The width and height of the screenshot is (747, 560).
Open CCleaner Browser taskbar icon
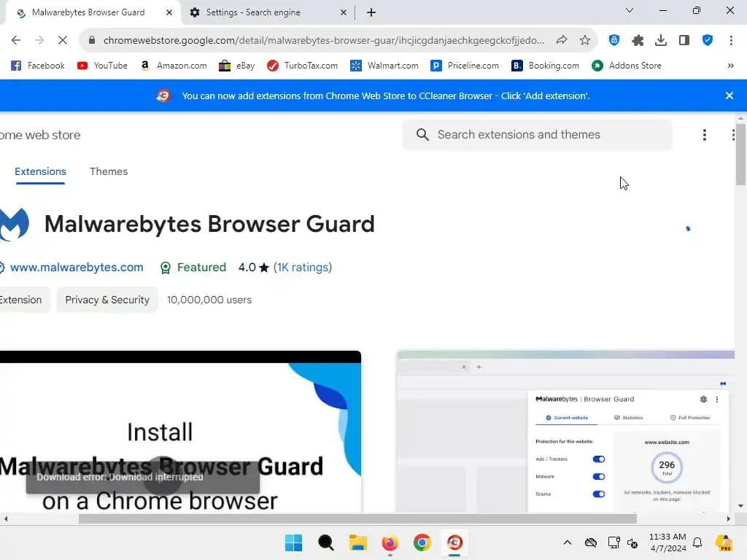454,542
